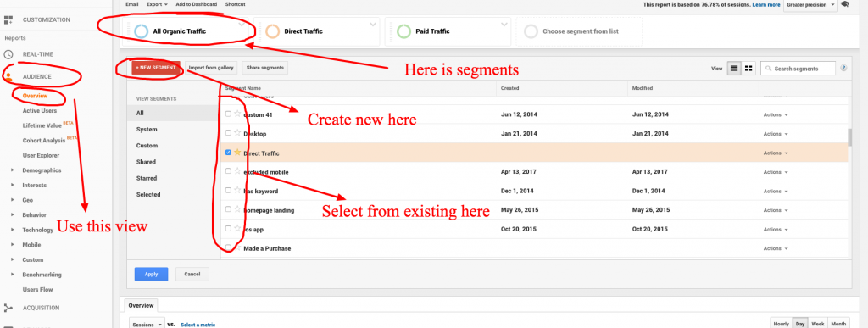This screenshot has width=868, height=328.
Task: Click the Paid Traffic green circle
Action: click(x=403, y=31)
